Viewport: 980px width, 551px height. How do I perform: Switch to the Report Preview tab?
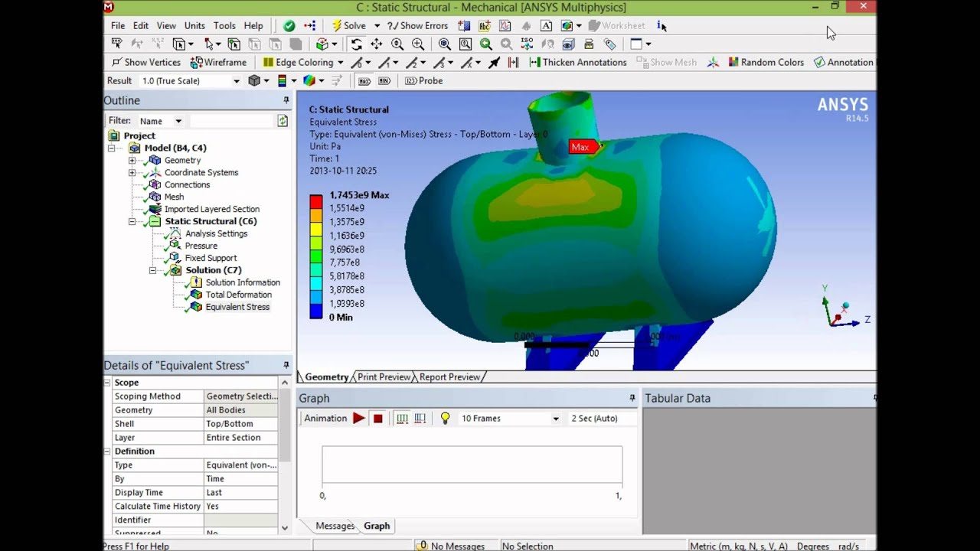(449, 377)
